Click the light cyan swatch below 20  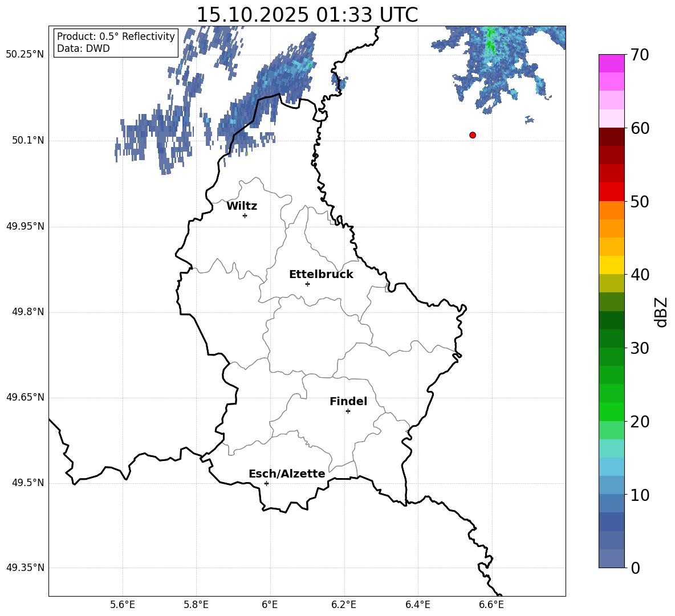tap(611, 448)
